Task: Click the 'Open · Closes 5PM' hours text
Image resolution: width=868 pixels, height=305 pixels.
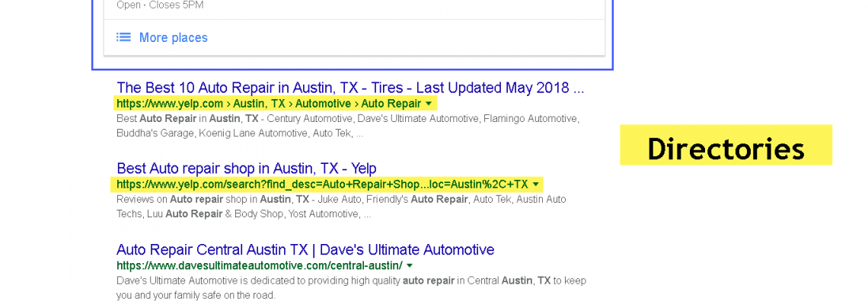Action: [160, 5]
